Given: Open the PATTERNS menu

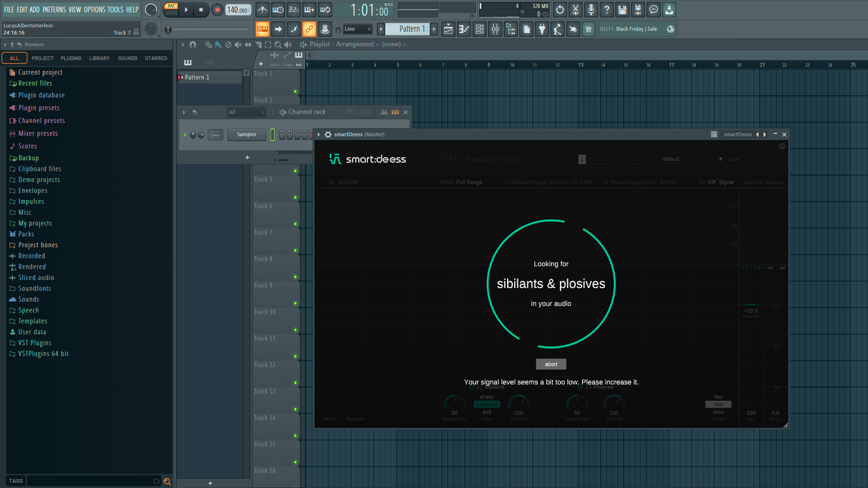Looking at the screenshot, I should click(x=54, y=10).
